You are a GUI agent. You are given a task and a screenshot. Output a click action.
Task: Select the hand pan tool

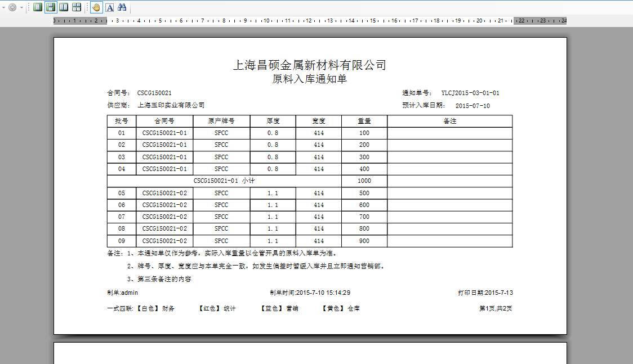(96, 7)
